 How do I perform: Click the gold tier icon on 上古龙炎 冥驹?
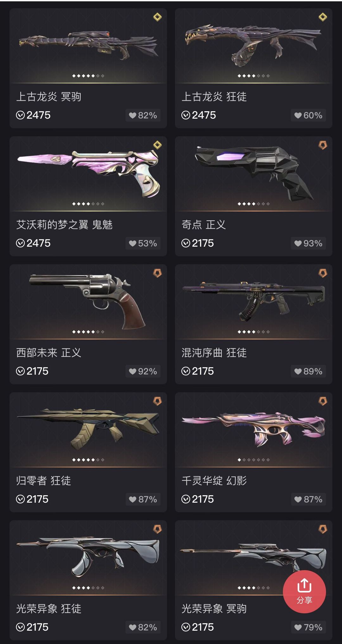pyautogui.click(x=157, y=17)
